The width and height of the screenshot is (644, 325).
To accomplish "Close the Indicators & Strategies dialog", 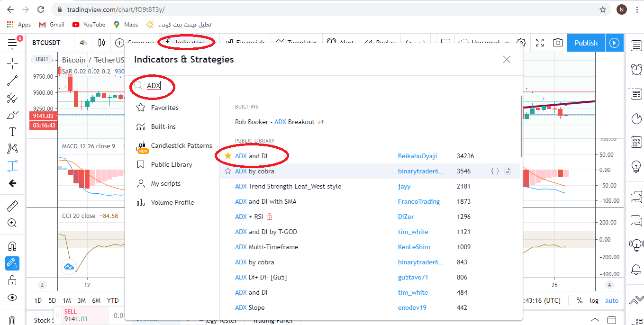I will pos(507,59).
